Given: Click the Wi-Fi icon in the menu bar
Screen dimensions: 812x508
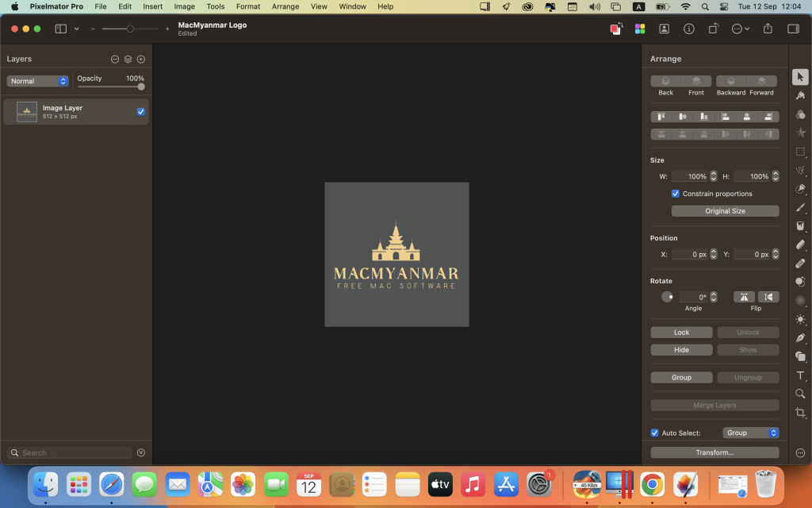Looking at the screenshot, I should click(685, 6).
